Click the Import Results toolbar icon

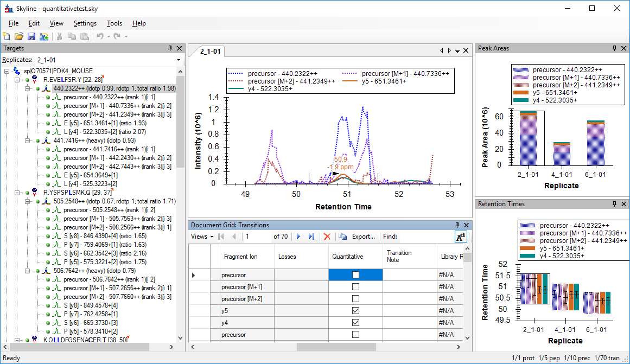pos(44,36)
